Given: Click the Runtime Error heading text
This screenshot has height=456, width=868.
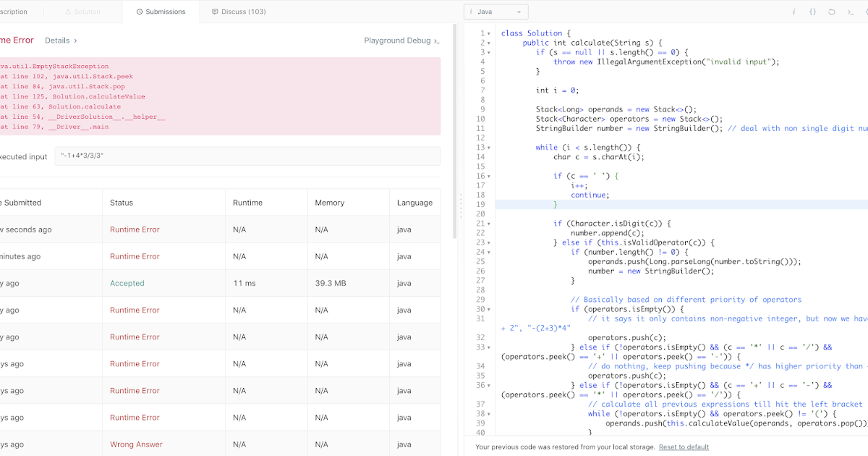Looking at the screenshot, I should 17,41.
